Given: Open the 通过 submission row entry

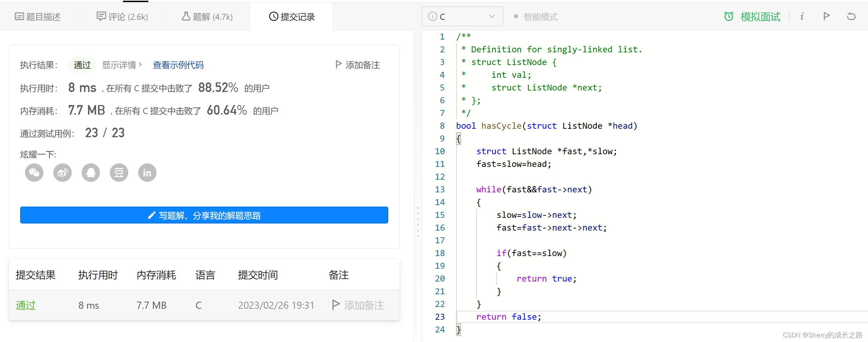Looking at the screenshot, I should tap(26, 305).
